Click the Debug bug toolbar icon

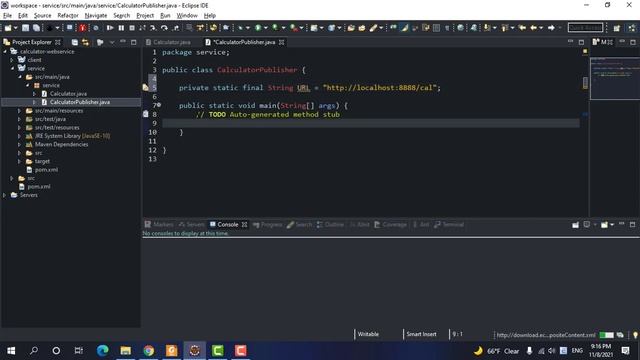pyautogui.click(x=241, y=28)
